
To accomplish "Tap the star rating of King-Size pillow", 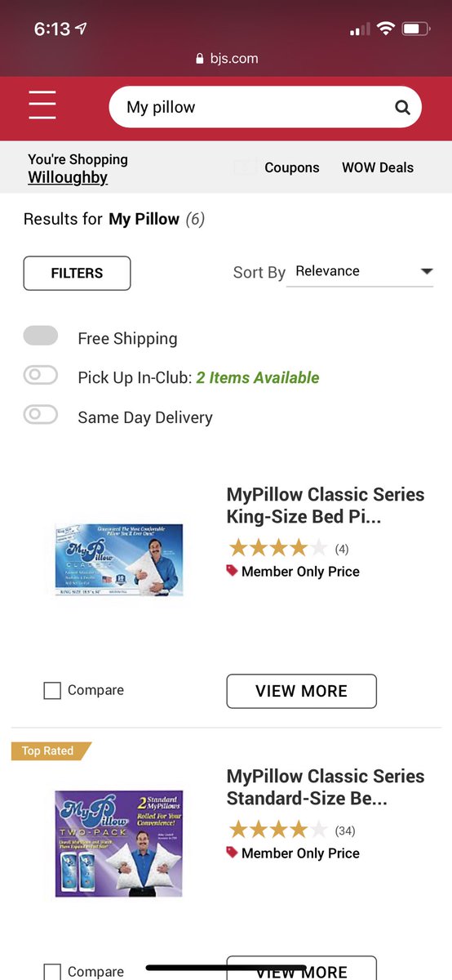I will [x=277, y=548].
